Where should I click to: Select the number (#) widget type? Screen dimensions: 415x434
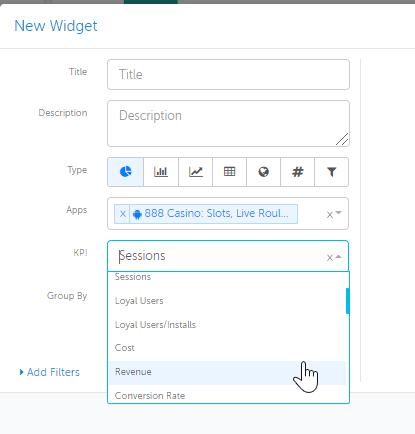[298, 172]
